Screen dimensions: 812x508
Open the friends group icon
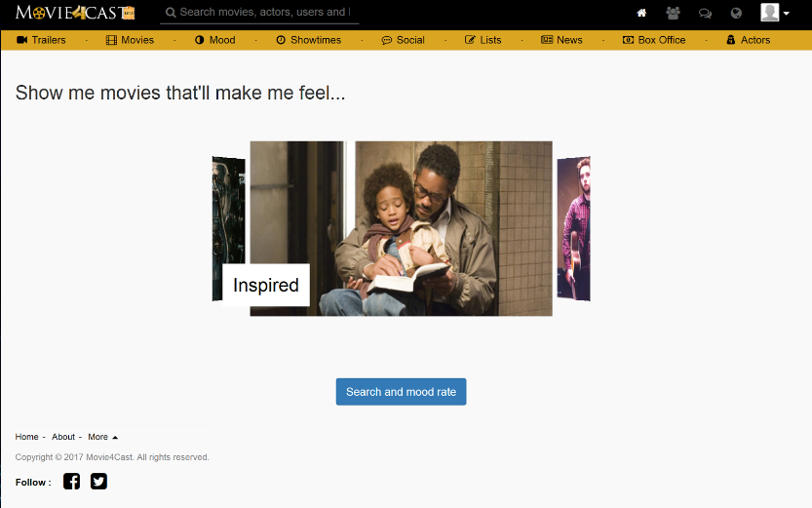tap(673, 13)
